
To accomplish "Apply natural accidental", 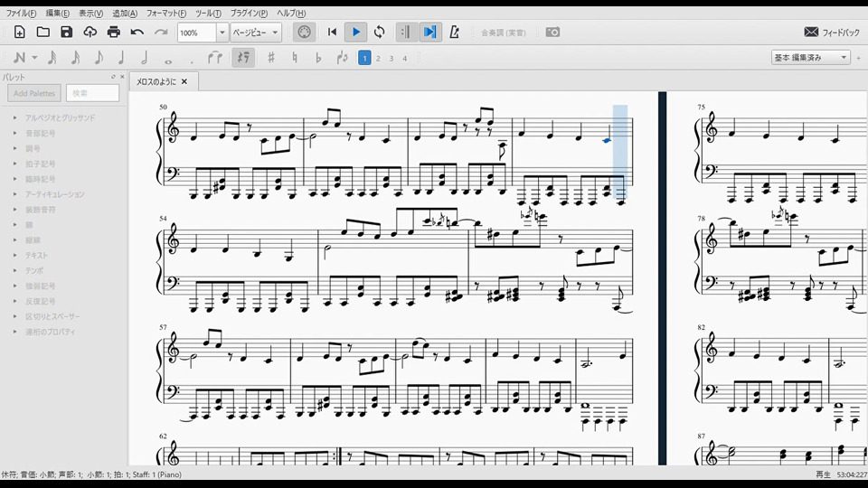I will (x=295, y=58).
